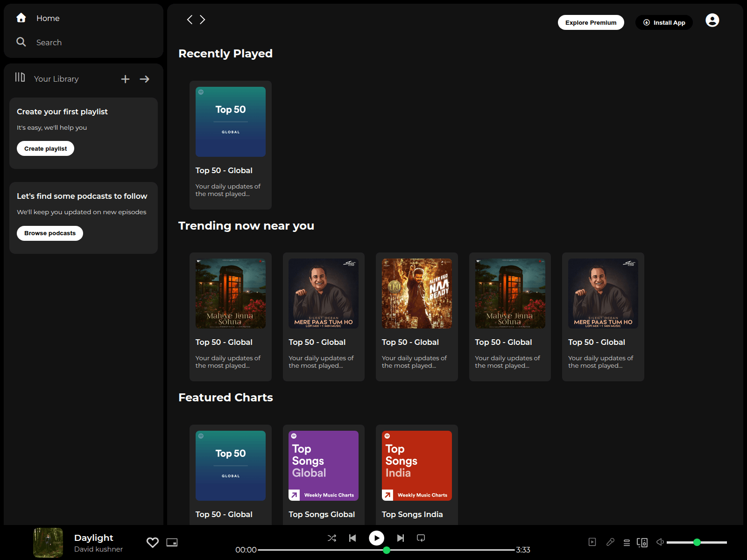Screen dimensions: 747x560
Task: Click the 3:33 duration text
Action: click(x=523, y=550)
